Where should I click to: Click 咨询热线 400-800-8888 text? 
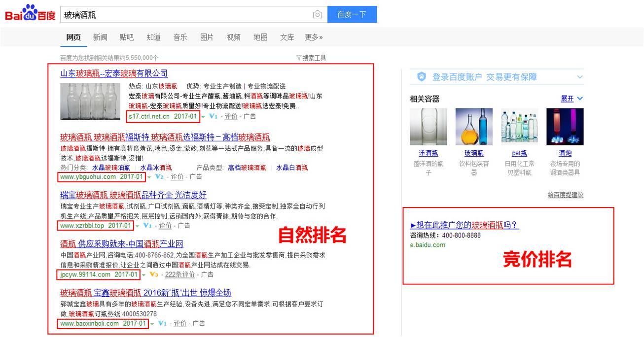point(445,236)
